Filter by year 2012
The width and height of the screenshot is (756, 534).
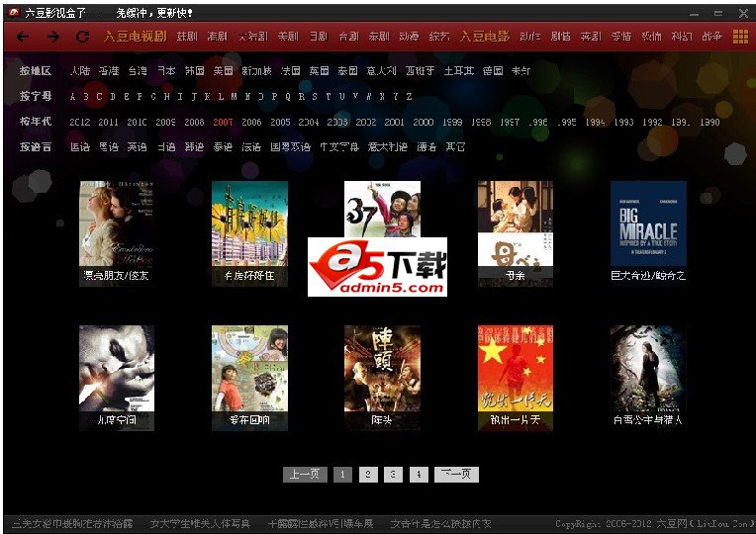(x=79, y=122)
